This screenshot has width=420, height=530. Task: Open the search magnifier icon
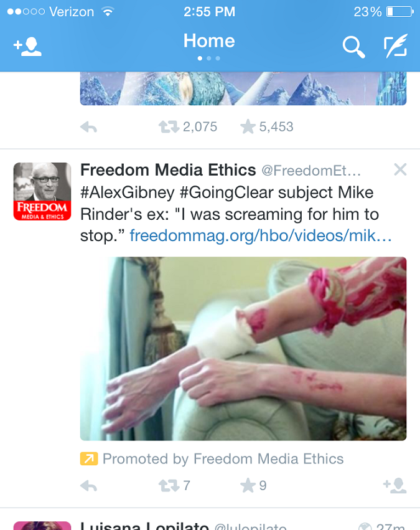pyautogui.click(x=353, y=47)
